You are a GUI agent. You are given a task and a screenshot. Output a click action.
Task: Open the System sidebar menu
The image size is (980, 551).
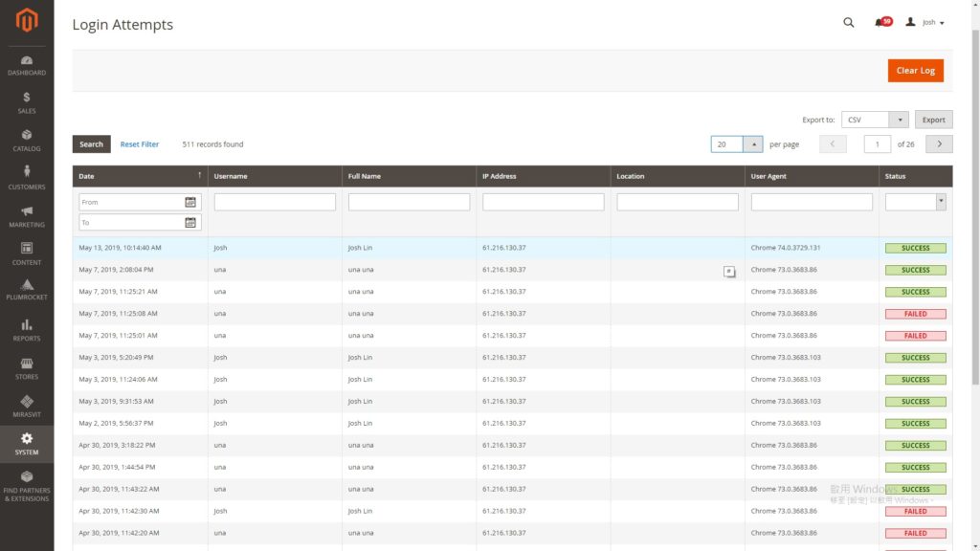(x=26, y=444)
